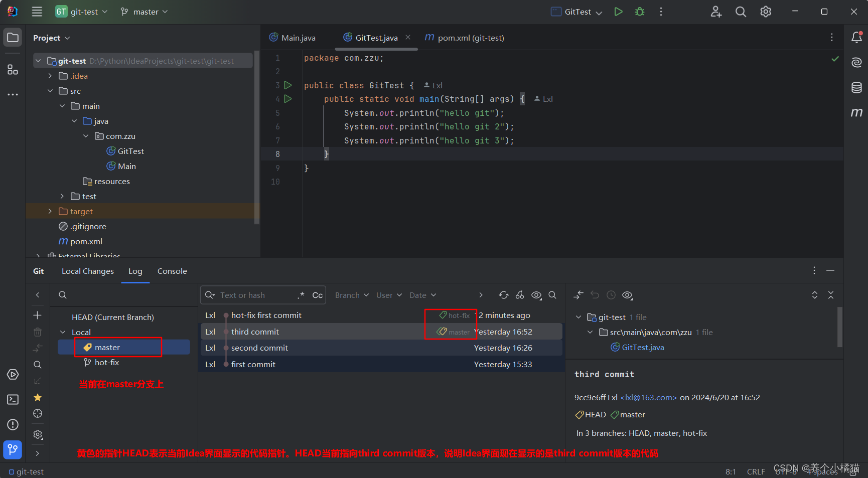Show more tool windows
868x478 pixels.
coord(13,94)
